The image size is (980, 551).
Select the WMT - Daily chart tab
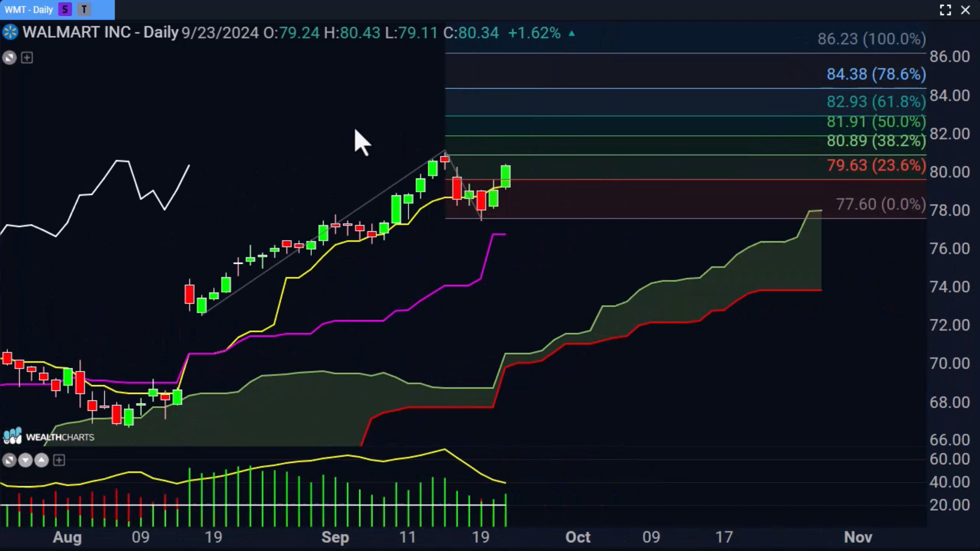57,9
